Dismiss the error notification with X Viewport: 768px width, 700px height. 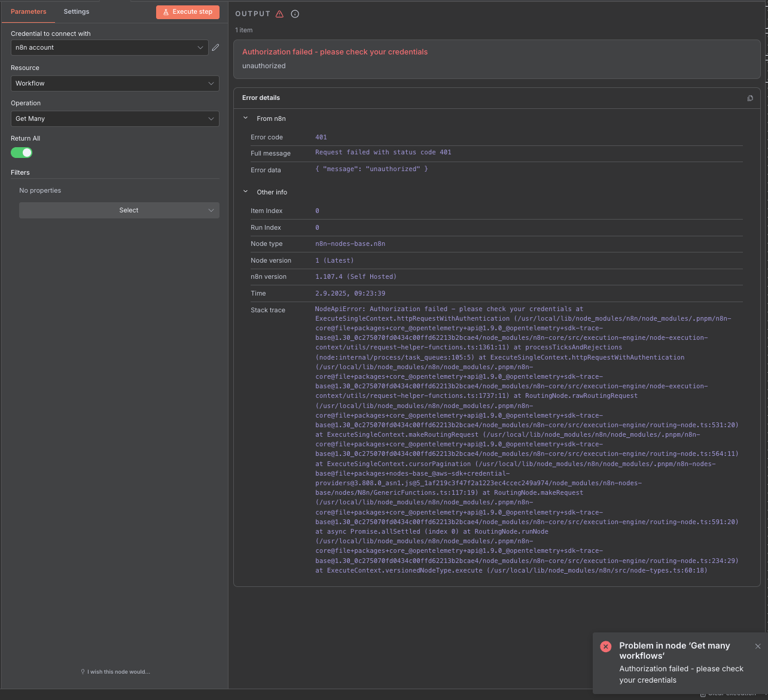click(x=758, y=646)
